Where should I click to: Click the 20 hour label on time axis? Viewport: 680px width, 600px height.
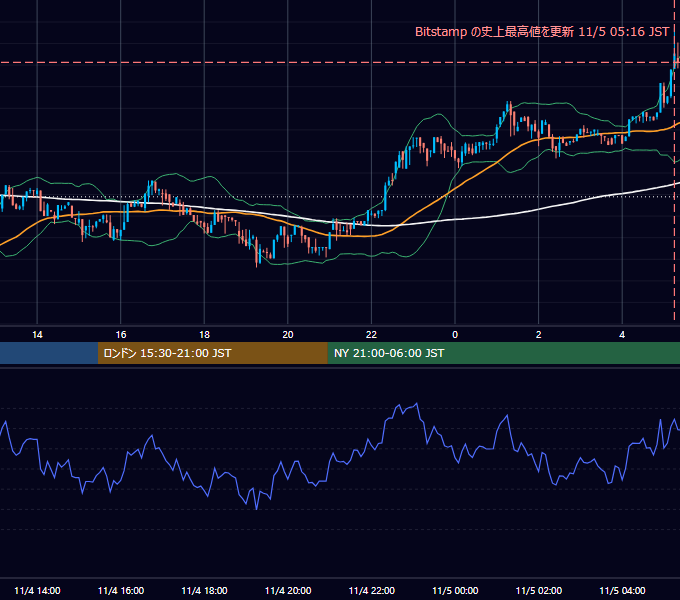point(288,335)
